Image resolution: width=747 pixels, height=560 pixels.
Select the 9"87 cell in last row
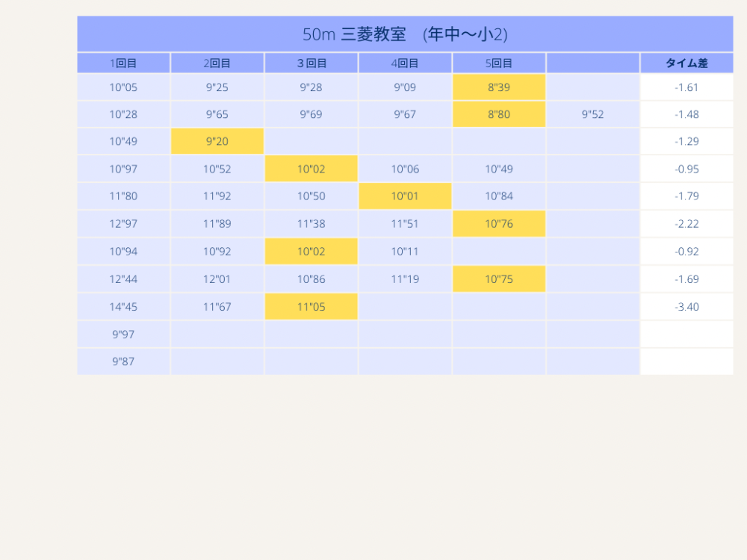coord(123,361)
